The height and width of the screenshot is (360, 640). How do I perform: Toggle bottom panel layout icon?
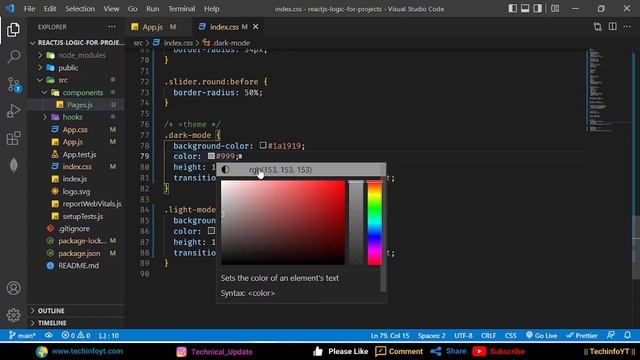[525, 9]
